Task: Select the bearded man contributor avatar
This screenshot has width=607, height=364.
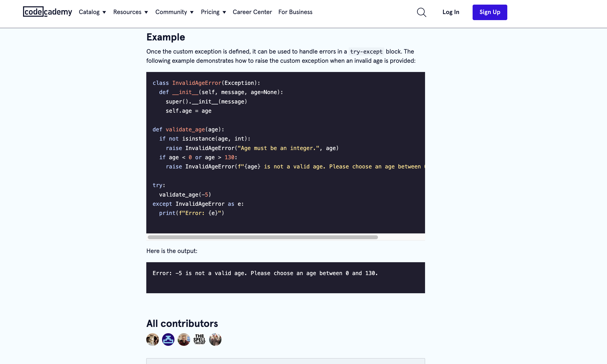Action: (184, 340)
